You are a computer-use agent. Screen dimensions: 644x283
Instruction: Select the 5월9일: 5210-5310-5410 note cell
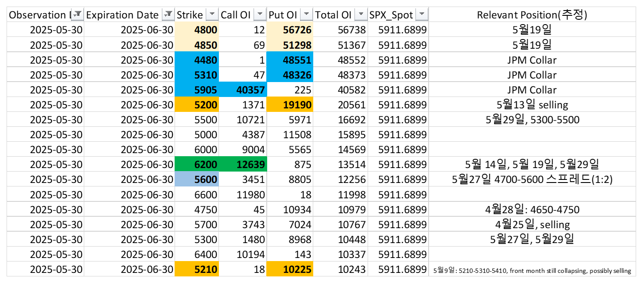pos(532,269)
